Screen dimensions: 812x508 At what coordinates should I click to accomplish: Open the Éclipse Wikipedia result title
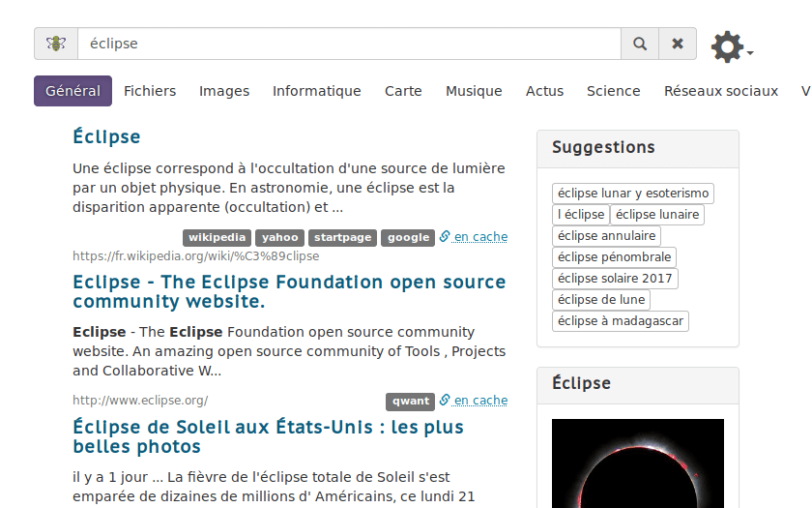[106, 136]
